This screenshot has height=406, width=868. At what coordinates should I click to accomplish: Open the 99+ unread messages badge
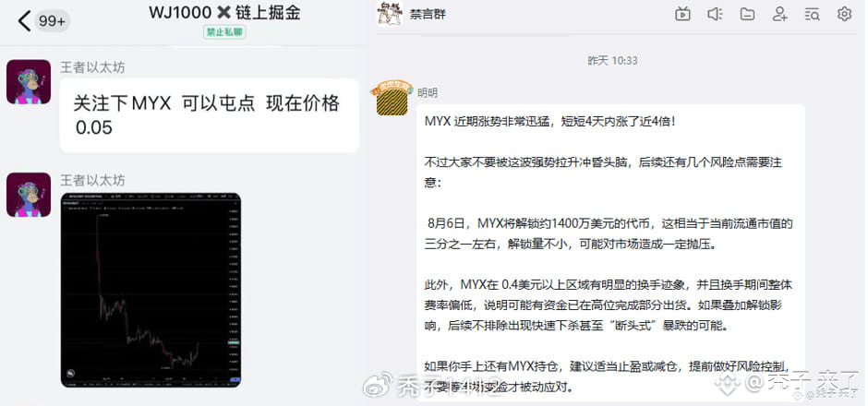(52, 21)
